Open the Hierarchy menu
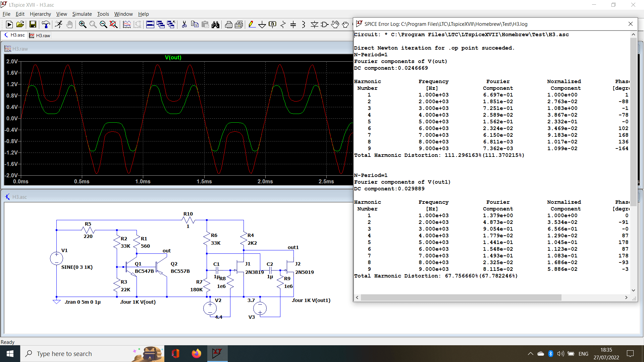The height and width of the screenshot is (362, 644). [x=40, y=14]
